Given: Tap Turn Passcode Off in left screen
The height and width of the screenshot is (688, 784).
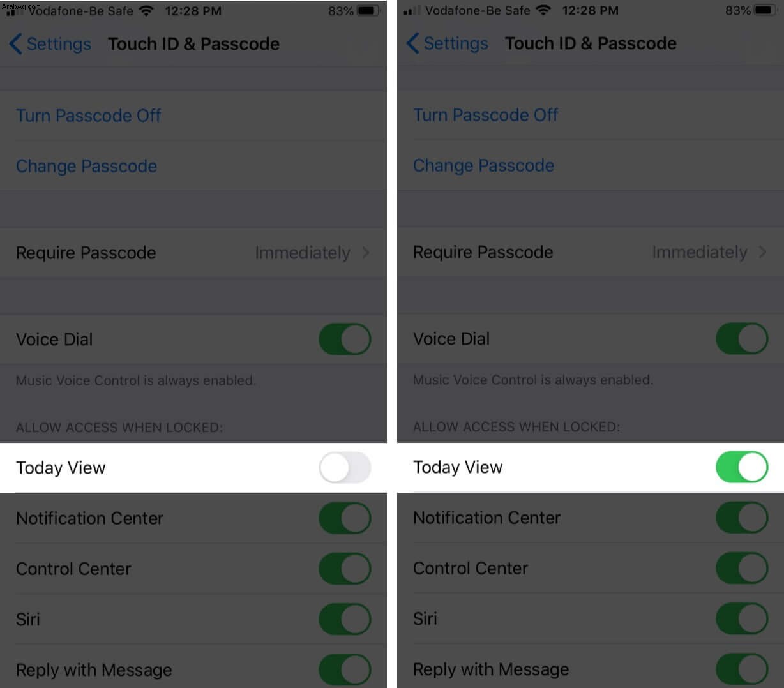Looking at the screenshot, I should coord(88,116).
